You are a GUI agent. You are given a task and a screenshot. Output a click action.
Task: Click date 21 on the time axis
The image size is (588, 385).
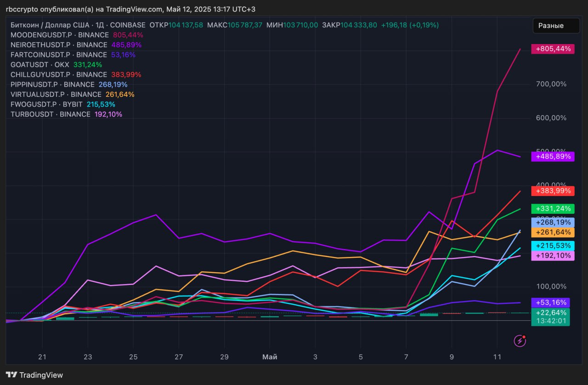coord(43,357)
